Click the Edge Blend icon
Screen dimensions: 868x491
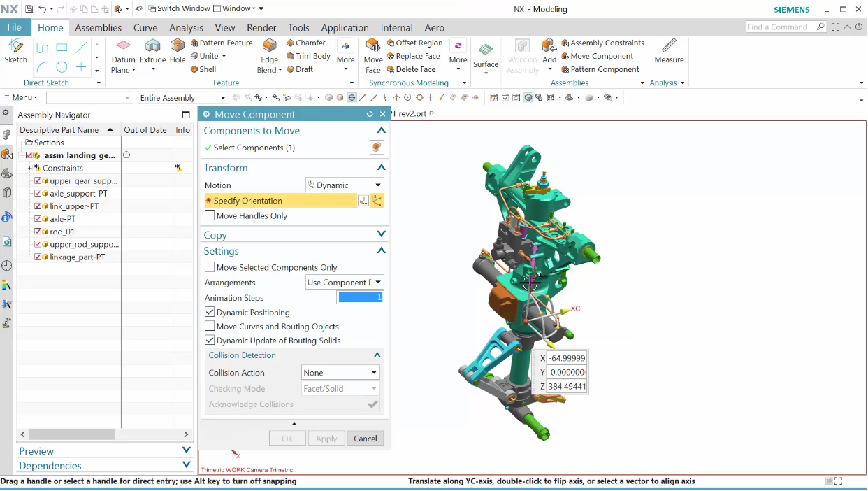pyautogui.click(x=269, y=48)
